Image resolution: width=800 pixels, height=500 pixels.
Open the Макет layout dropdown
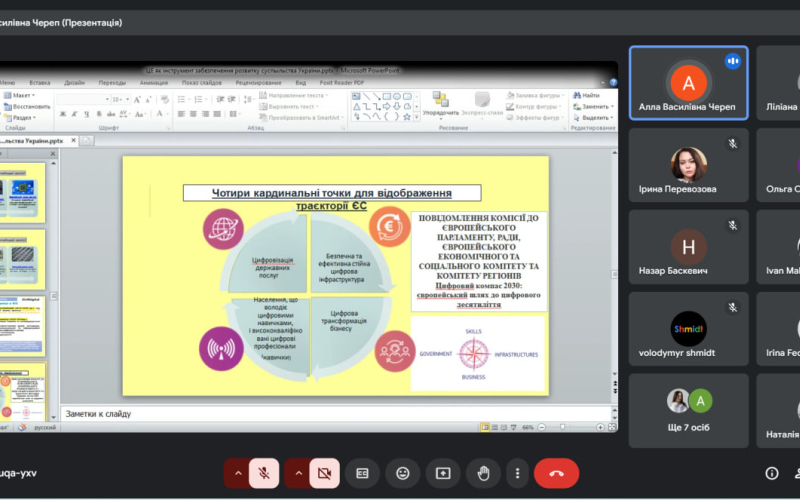coord(27,95)
